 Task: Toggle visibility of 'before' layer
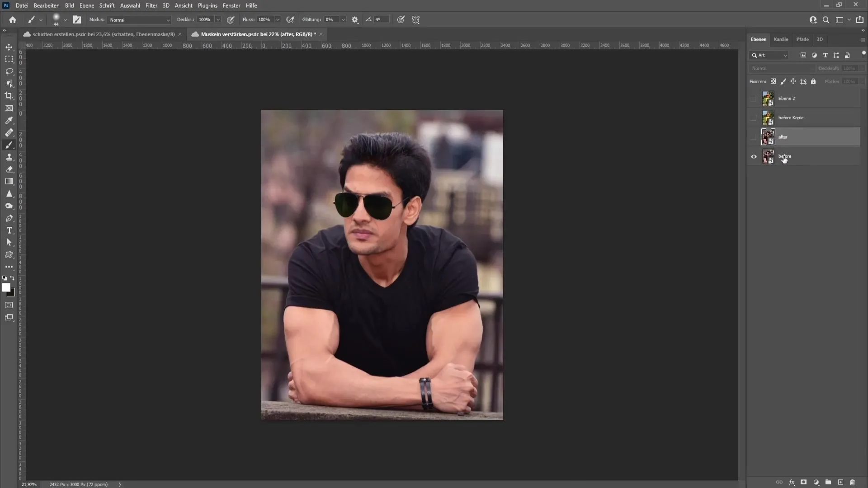tap(754, 156)
